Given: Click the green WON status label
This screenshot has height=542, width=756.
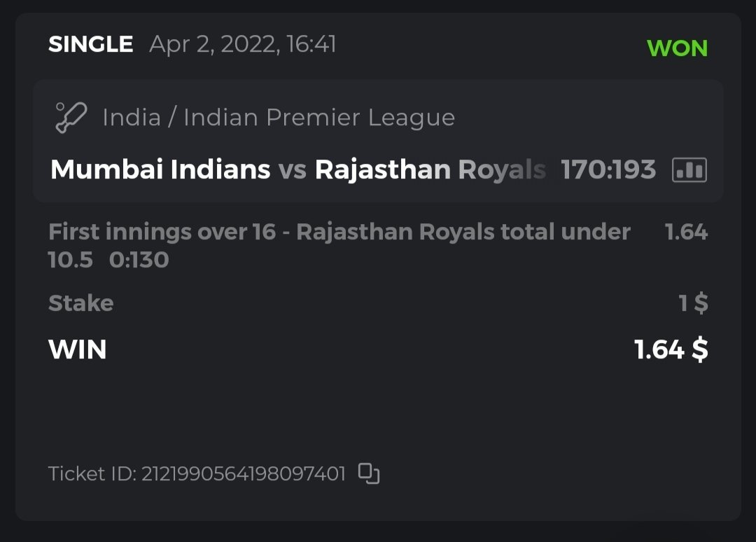Looking at the screenshot, I should tap(677, 48).
